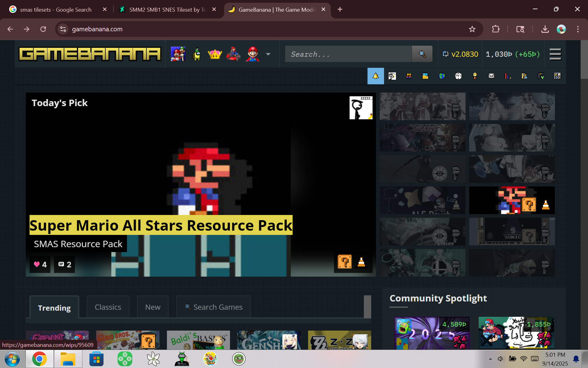This screenshot has width=588, height=368.
Task: Open the private messages envelope icon
Action: [x=492, y=76]
